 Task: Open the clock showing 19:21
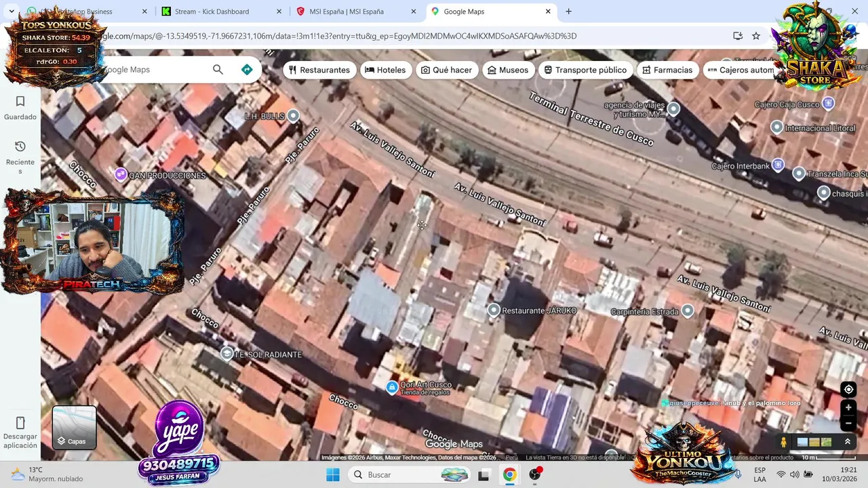pos(839,474)
